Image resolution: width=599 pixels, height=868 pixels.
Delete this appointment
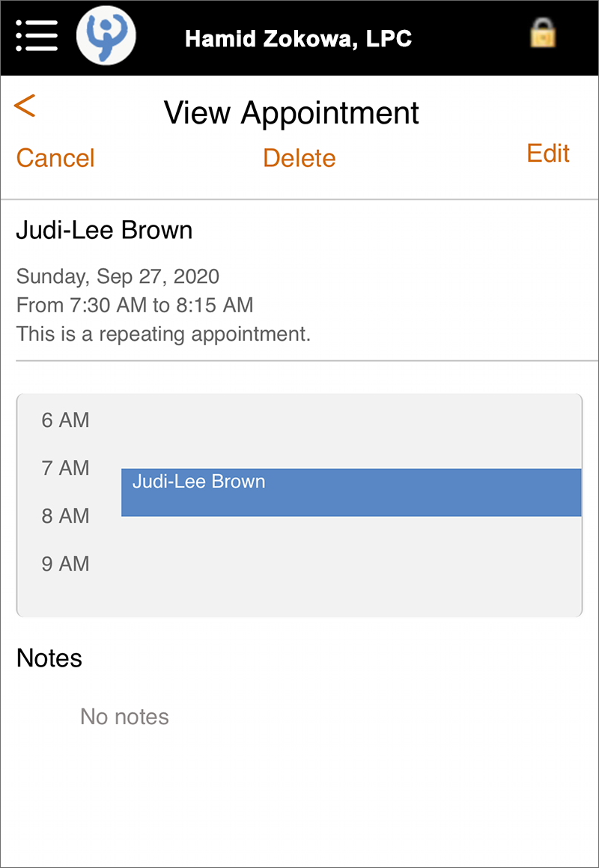[x=299, y=158]
